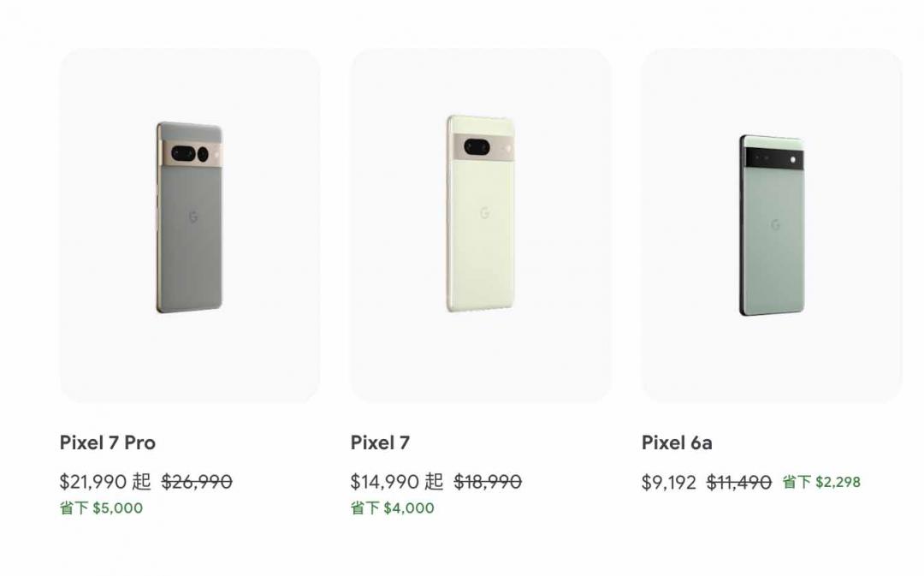
Task: Click the green 省下 $4,000 savings label
Action: coord(392,508)
